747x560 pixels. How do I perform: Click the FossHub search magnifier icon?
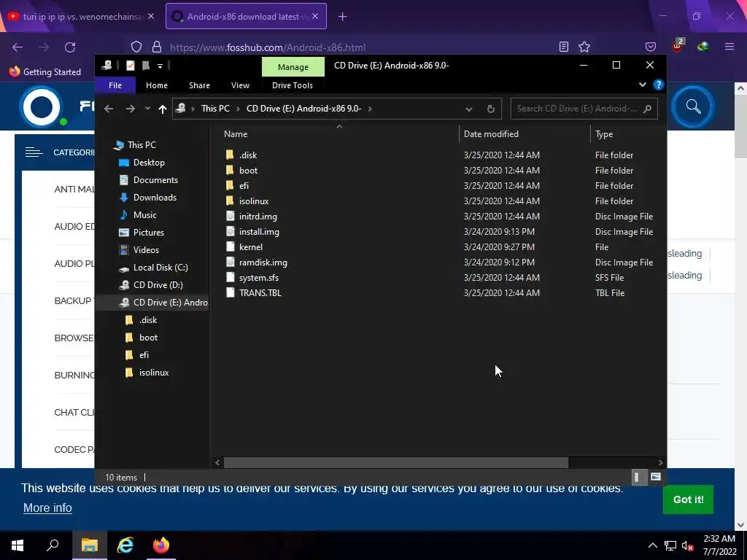tap(693, 106)
